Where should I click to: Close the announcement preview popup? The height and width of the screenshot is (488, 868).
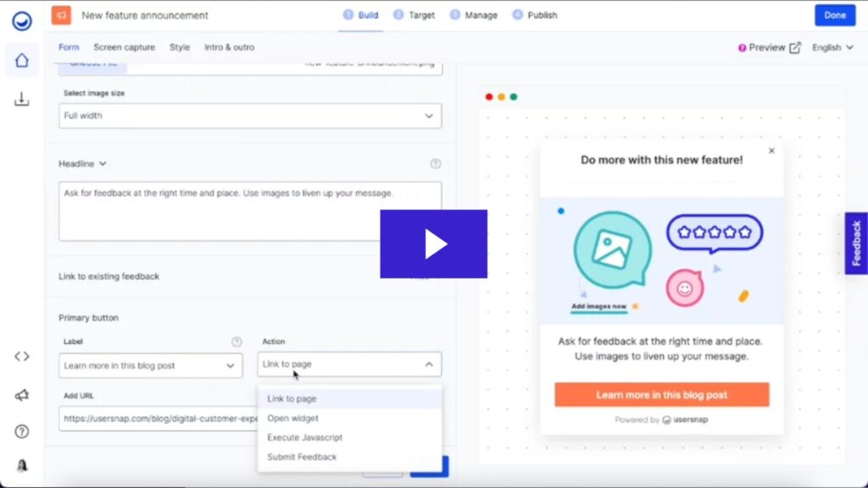[771, 152]
